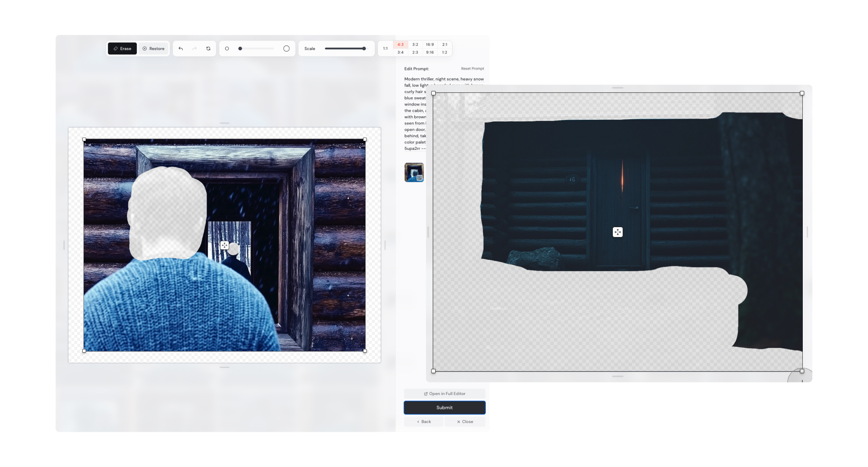Click the move handle on the cabin image
Screen dimensions: 868x467
[x=617, y=232]
